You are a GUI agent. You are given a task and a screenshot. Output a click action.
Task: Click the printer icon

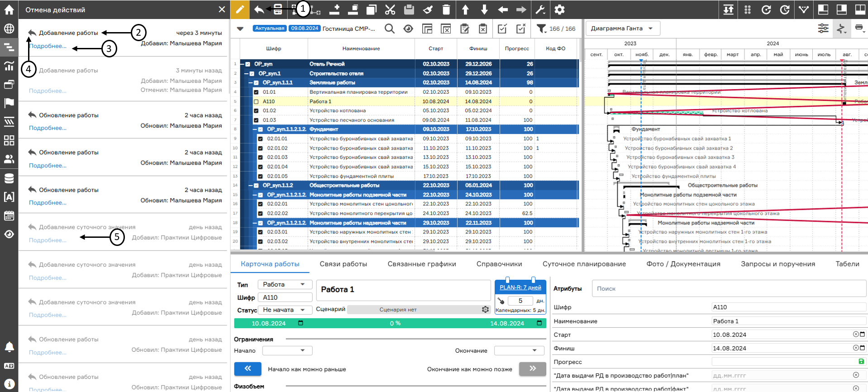point(859,28)
